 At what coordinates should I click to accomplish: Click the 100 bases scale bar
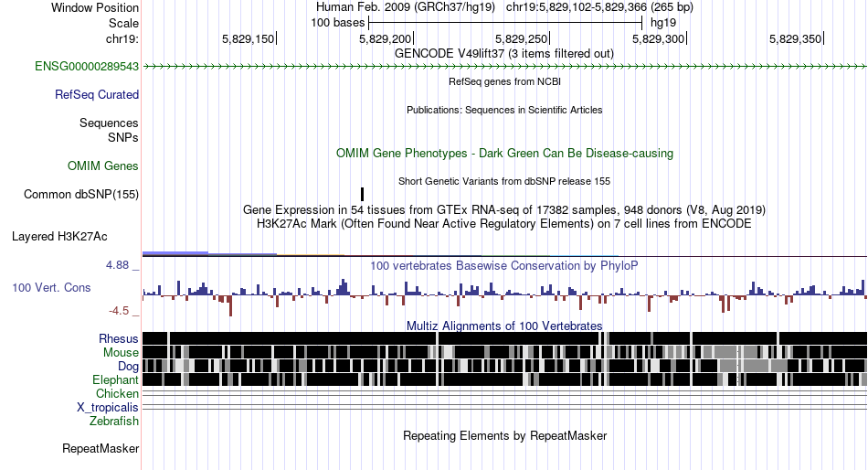coord(505,23)
